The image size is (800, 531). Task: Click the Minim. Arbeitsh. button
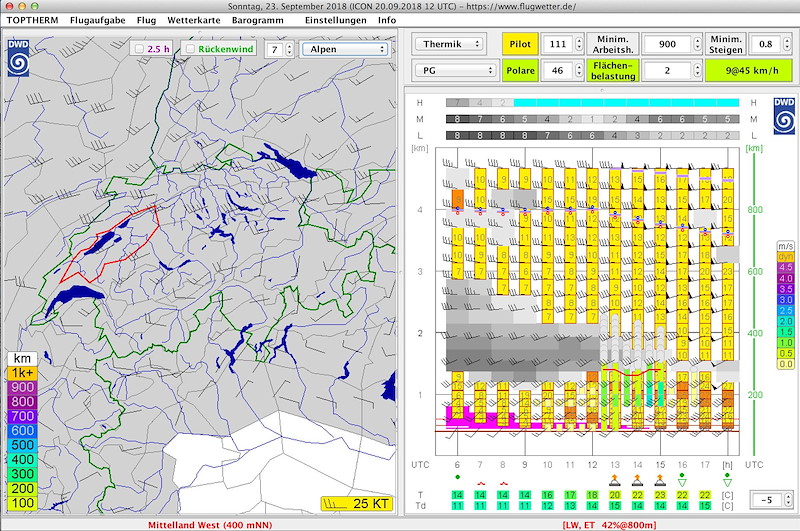(x=613, y=44)
